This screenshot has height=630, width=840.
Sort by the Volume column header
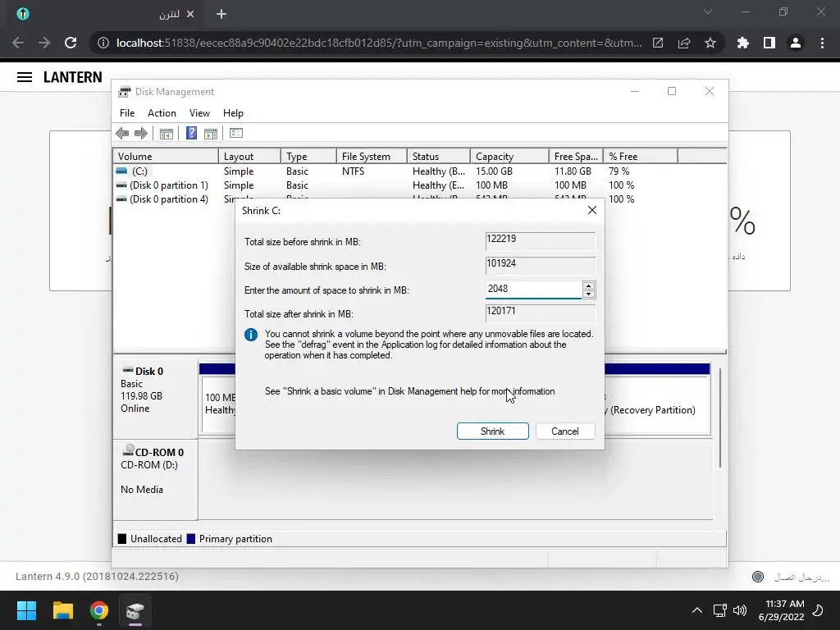[x=166, y=157]
